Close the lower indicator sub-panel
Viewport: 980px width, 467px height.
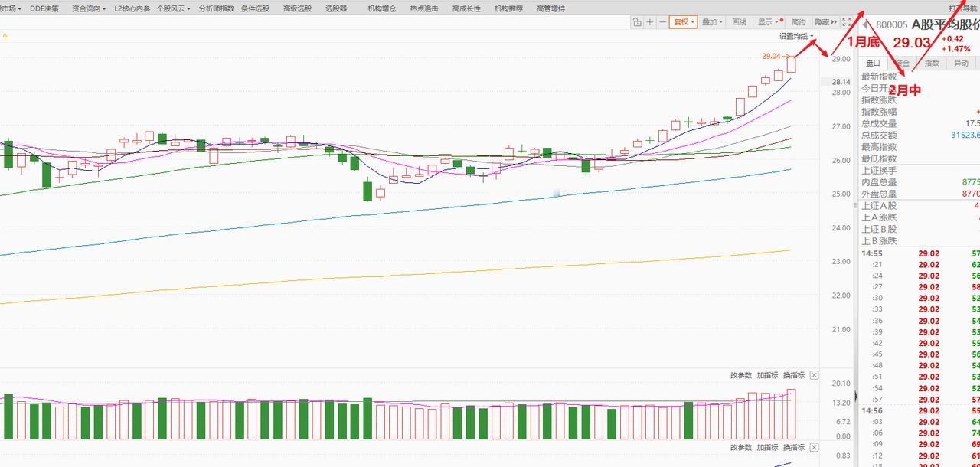[x=814, y=447]
